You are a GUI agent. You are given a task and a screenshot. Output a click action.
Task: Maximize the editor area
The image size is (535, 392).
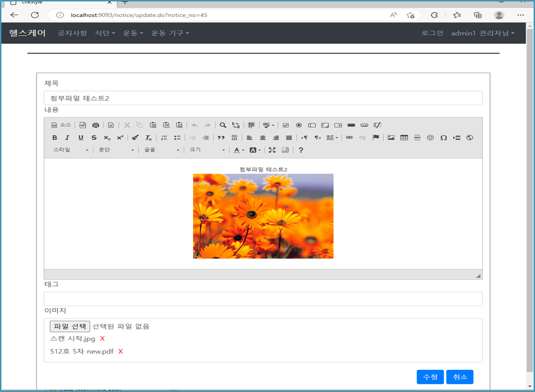[272, 150]
